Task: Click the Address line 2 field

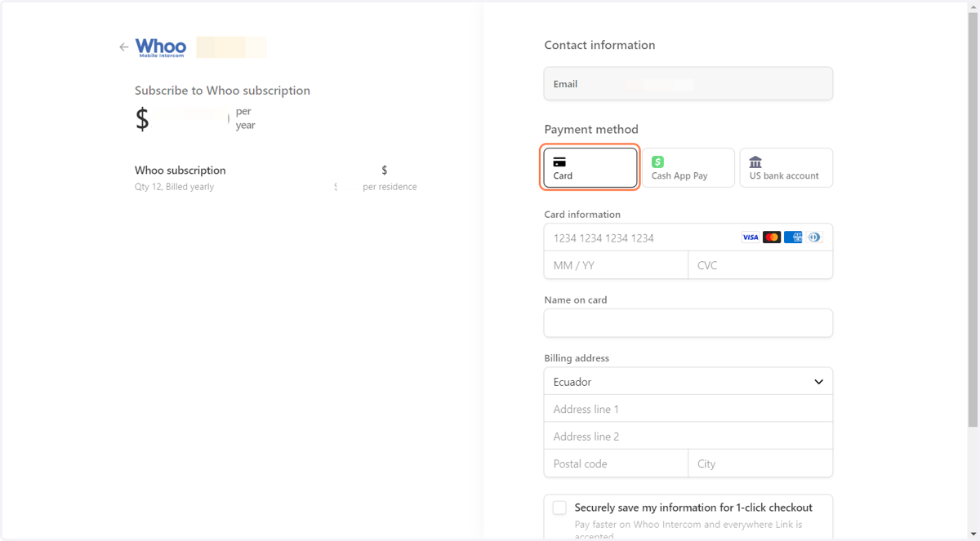Action: coord(688,436)
